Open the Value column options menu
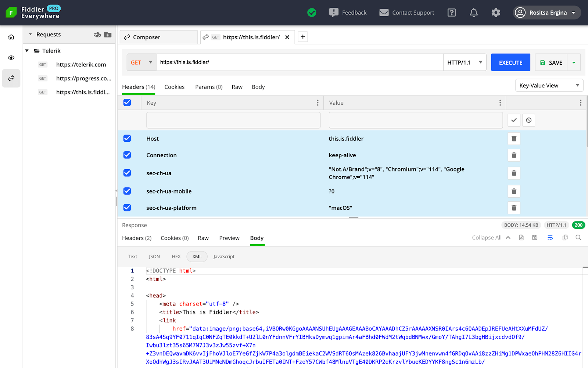 click(500, 103)
